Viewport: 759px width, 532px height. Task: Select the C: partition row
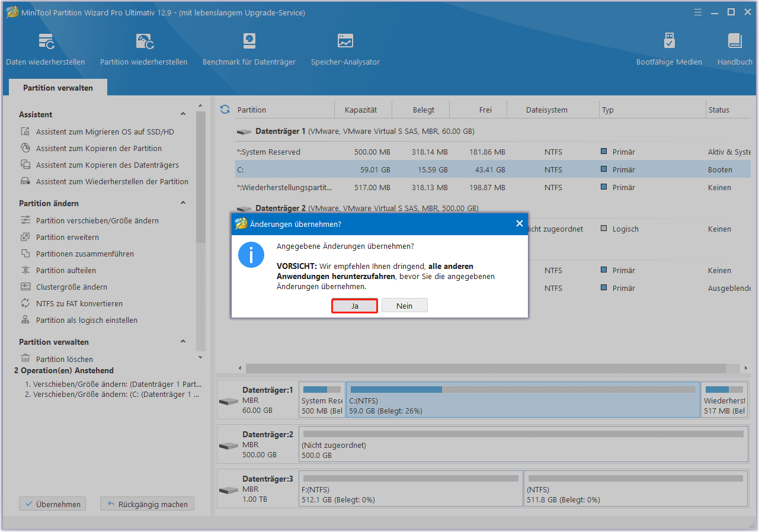coord(494,169)
